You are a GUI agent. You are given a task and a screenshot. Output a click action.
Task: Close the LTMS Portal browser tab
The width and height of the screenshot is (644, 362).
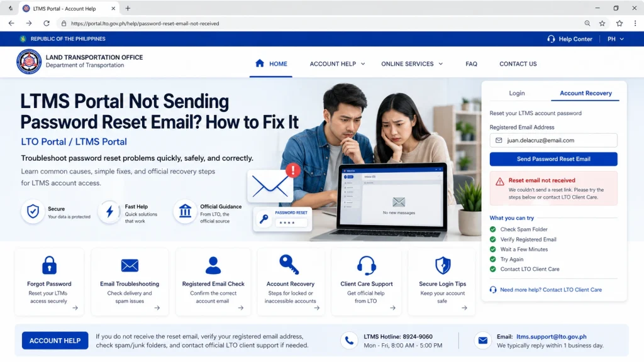coord(113,8)
